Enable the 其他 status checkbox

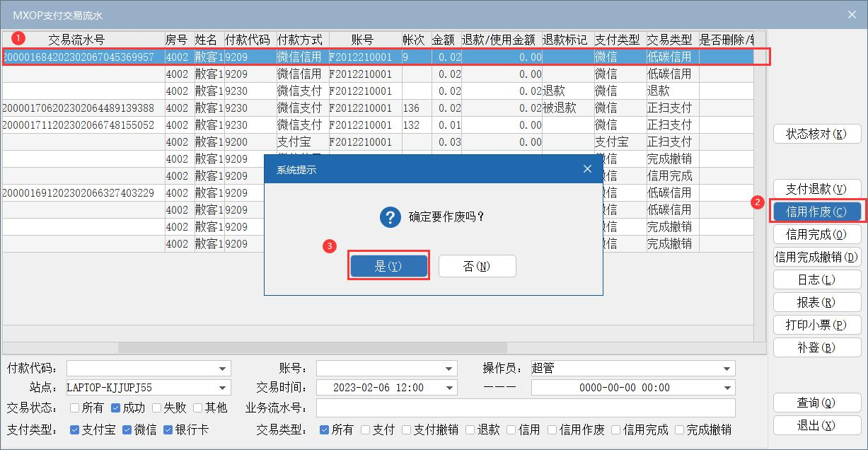click(198, 408)
